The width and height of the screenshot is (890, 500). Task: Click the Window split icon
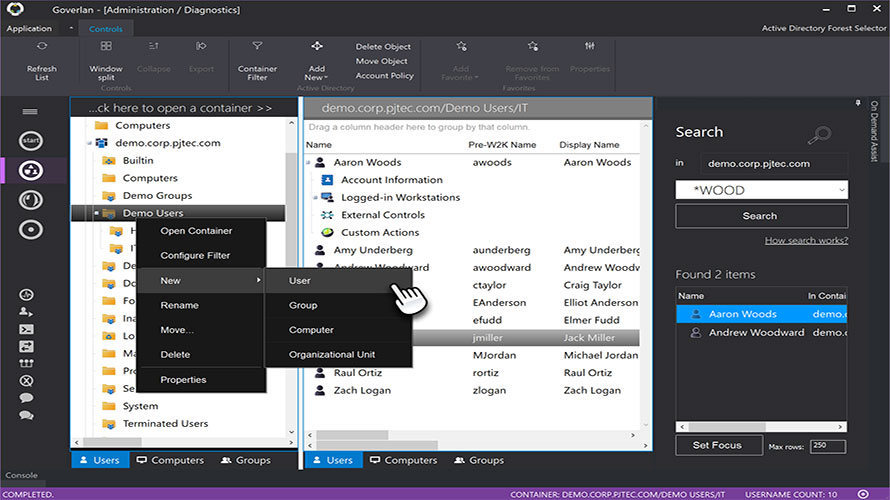[106, 47]
